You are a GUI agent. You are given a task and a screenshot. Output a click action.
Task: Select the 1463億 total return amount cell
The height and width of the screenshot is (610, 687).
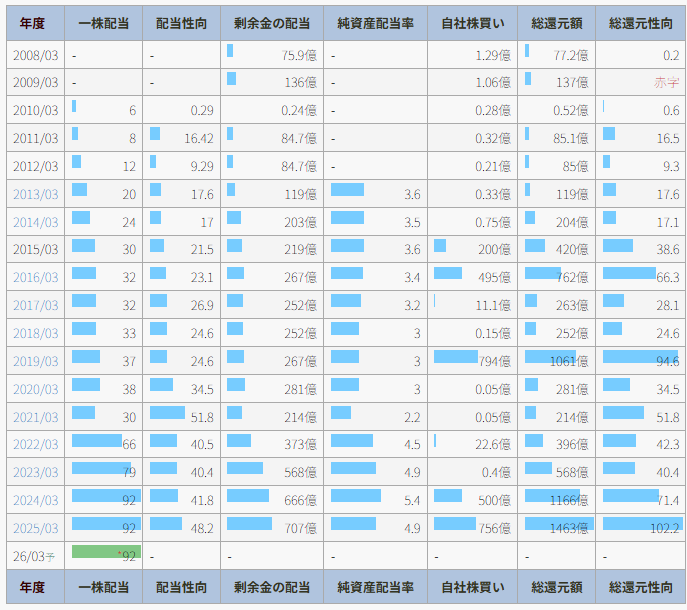[556, 528]
